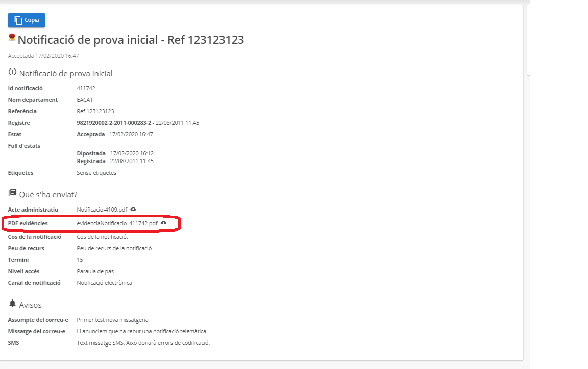The height and width of the screenshot is (369, 588).
Task: Click the document icon beside Què s'ha enviat?
Action: [12, 193]
